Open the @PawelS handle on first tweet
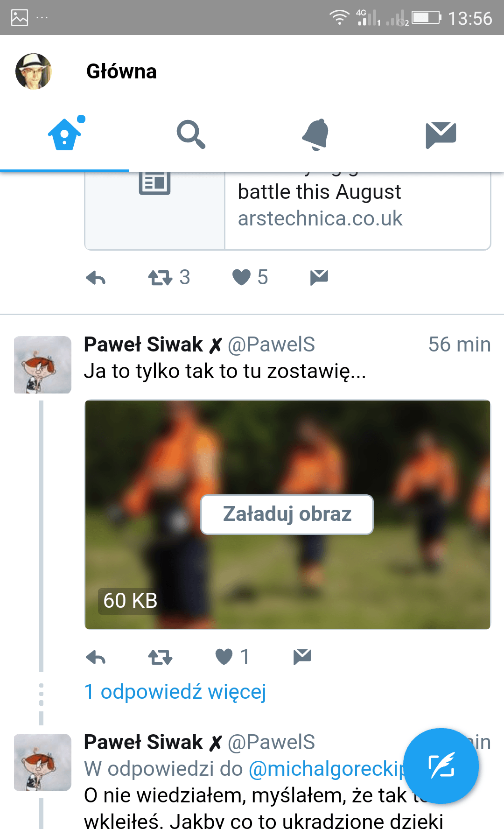Viewport: 504px width, 829px height. coord(271,344)
